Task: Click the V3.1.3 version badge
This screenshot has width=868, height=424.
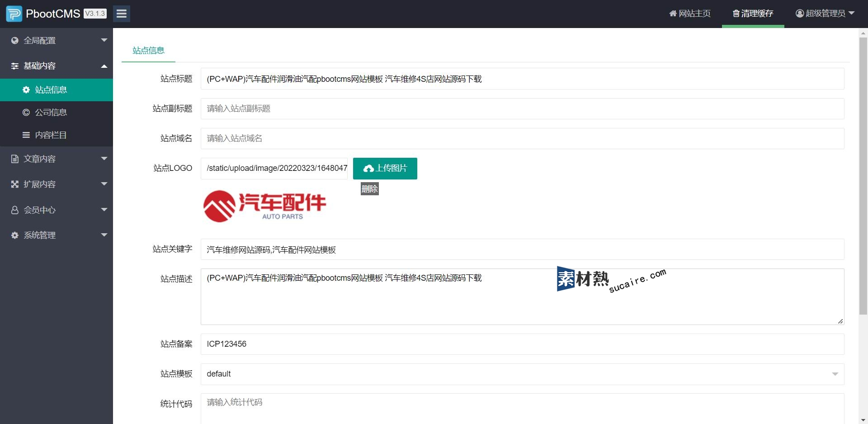Action: pyautogui.click(x=95, y=14)
